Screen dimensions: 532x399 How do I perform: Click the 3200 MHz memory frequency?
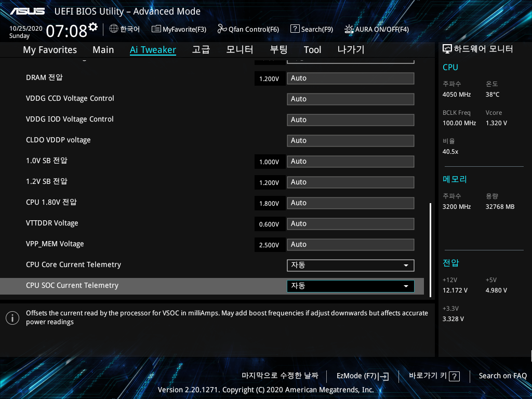[456, 207]
